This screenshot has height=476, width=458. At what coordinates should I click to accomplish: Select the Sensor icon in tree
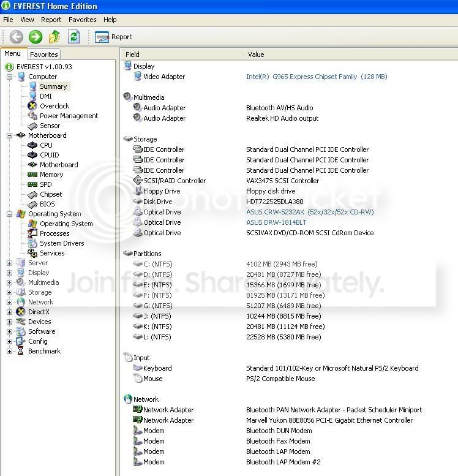point(32,126)
